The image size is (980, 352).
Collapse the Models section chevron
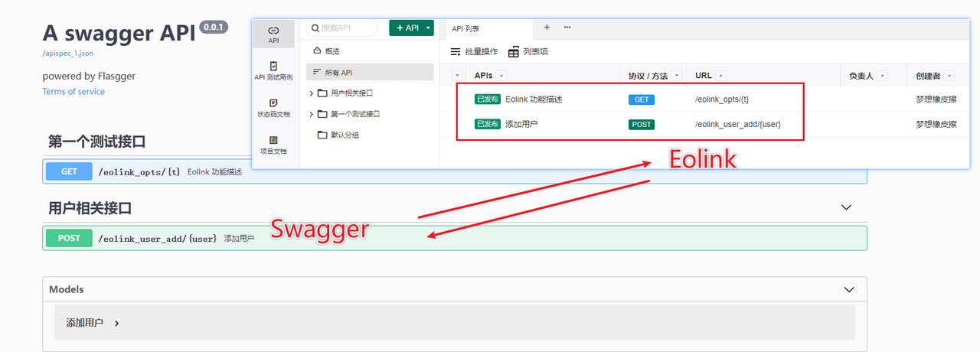tap(849, 289)
